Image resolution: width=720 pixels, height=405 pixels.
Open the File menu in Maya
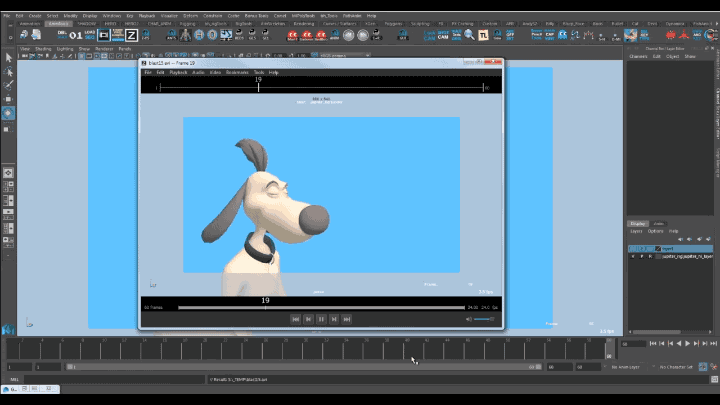click(x=7, y=16)
